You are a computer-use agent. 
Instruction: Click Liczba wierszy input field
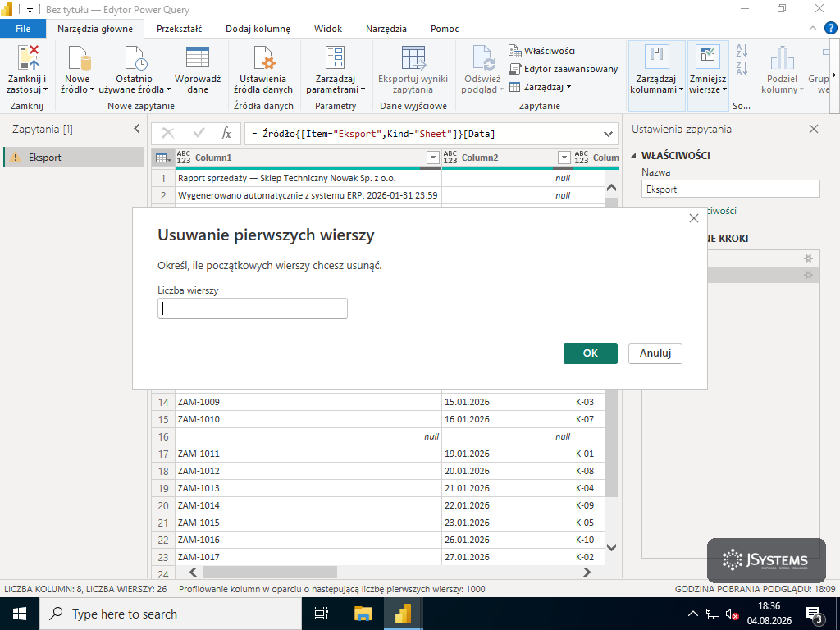pos(253,308)
